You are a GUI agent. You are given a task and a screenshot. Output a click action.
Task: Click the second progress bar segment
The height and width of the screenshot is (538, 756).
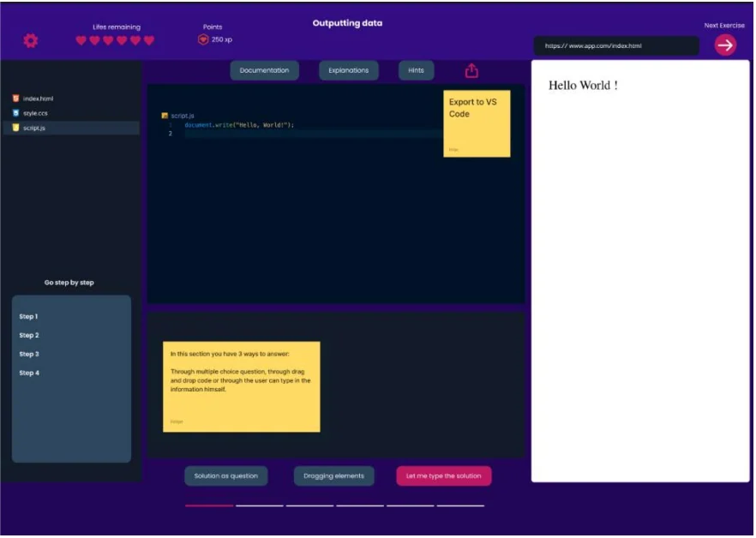[260, 505]
